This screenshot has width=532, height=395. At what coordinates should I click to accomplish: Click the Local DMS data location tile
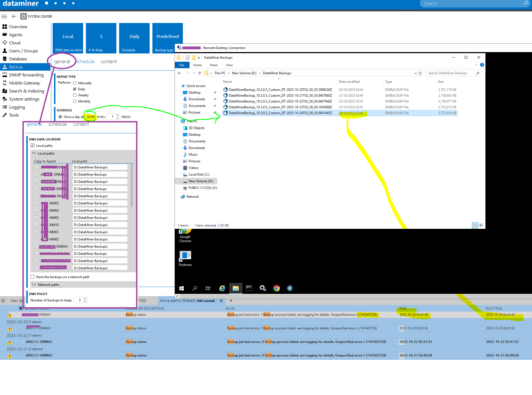point(68,38)
